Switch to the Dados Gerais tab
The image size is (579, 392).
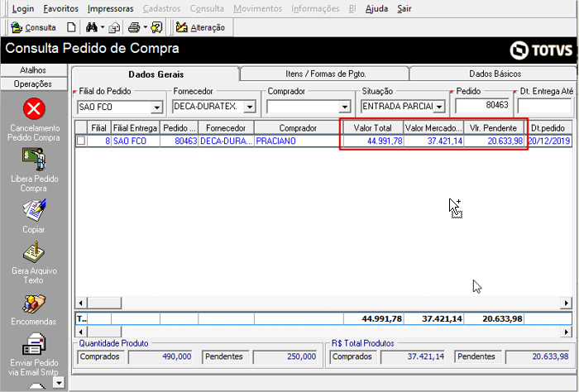156,74
